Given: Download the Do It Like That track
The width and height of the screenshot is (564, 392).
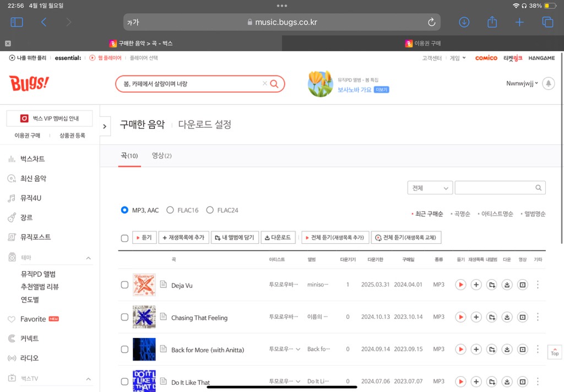Looking at the screenshot, I should point(507,382).
